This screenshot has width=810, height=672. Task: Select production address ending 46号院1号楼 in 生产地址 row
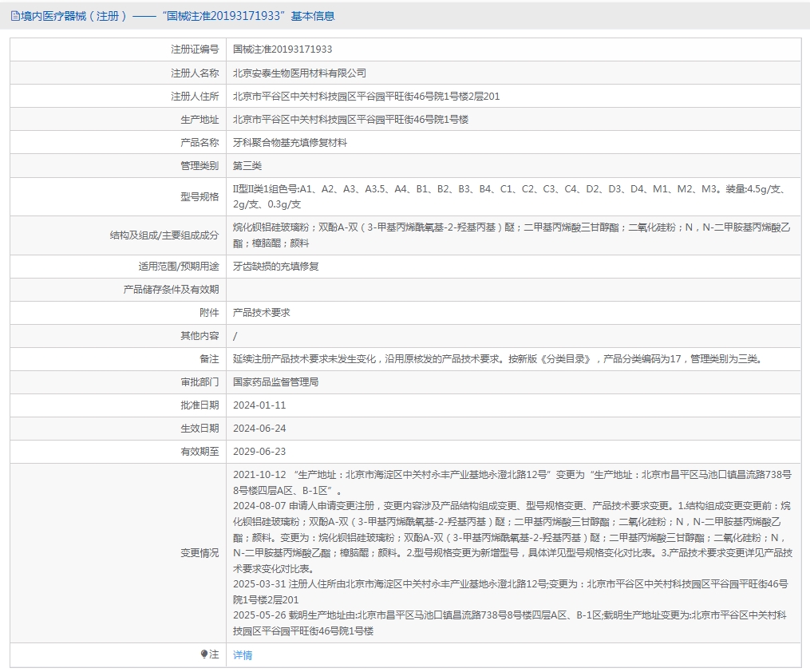coord(350,120)
